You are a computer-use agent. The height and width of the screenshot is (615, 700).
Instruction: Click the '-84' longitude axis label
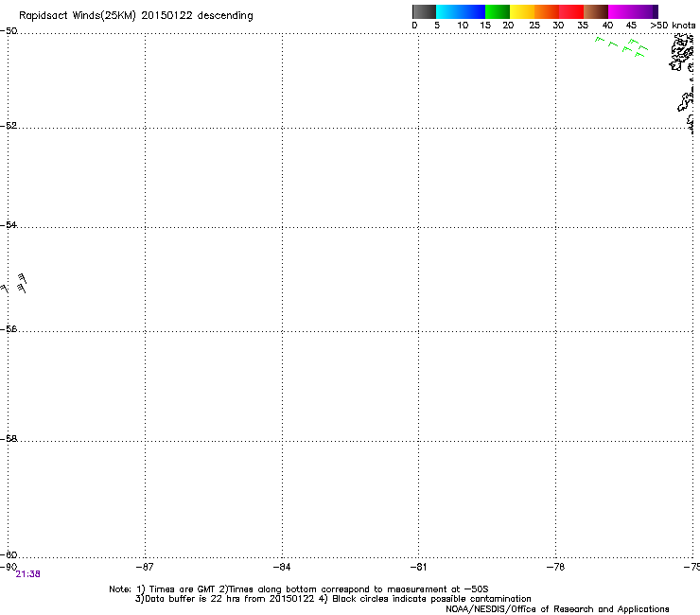tap(282, 567)
